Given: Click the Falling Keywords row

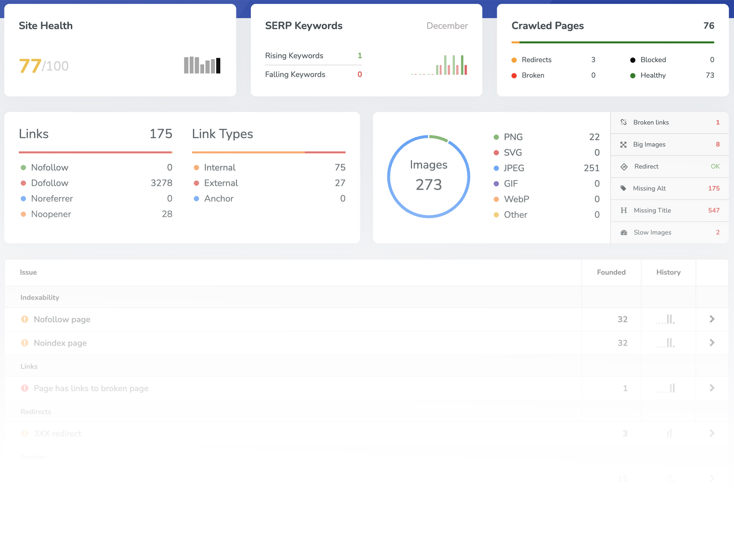Looking at the screenshot, I should tap(314, 74).
